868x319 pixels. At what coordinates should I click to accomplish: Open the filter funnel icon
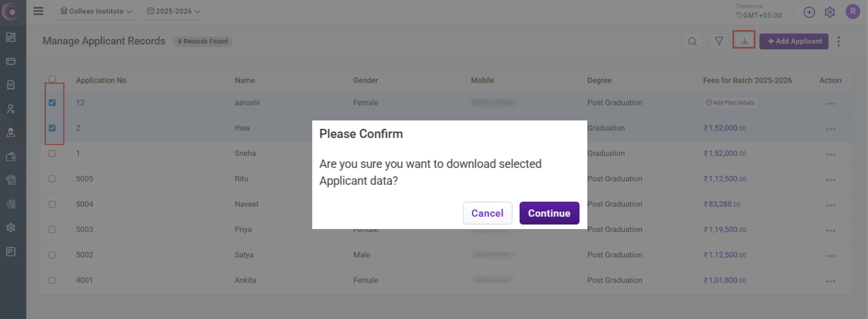tap(718, 41)
